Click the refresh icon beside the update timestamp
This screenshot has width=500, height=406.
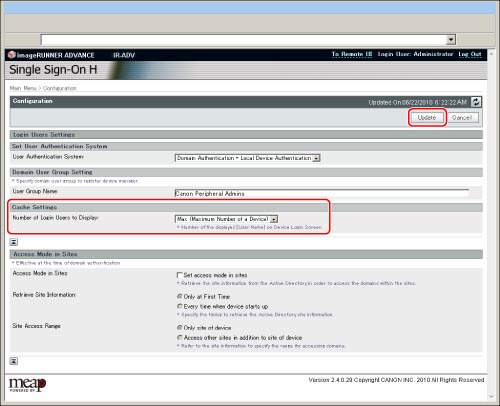(x=476, y=102)
